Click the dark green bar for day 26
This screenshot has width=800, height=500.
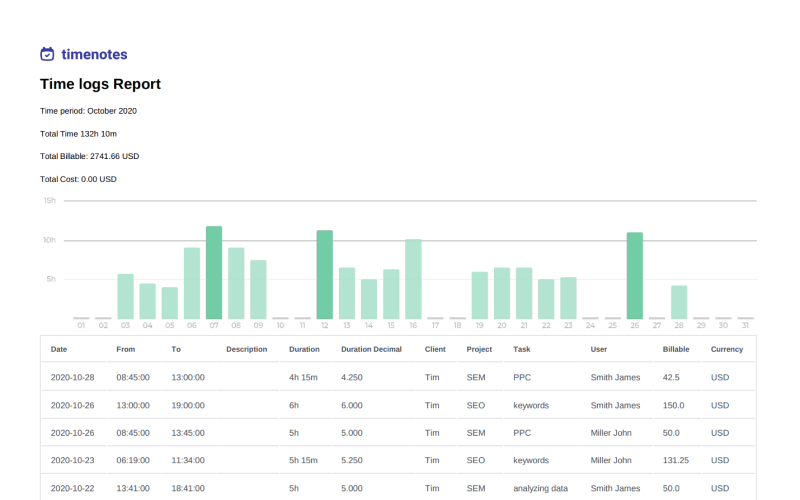[x=635, y=276]
